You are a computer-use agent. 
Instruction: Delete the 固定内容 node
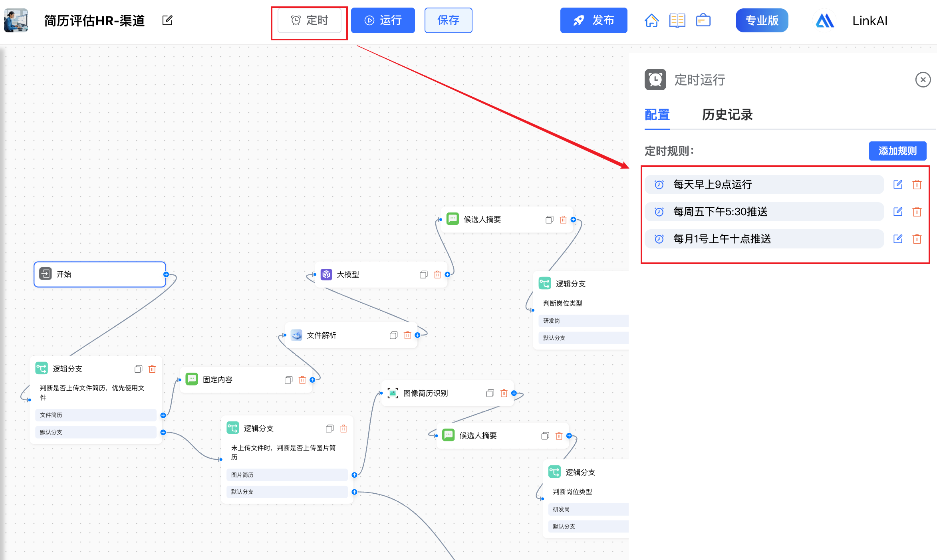coord(302,380)
